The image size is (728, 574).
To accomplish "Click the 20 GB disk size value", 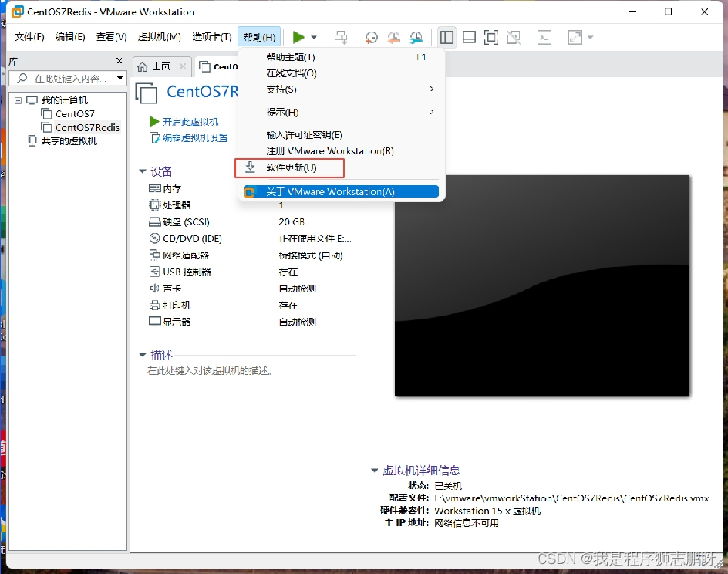I will point(292,222).
